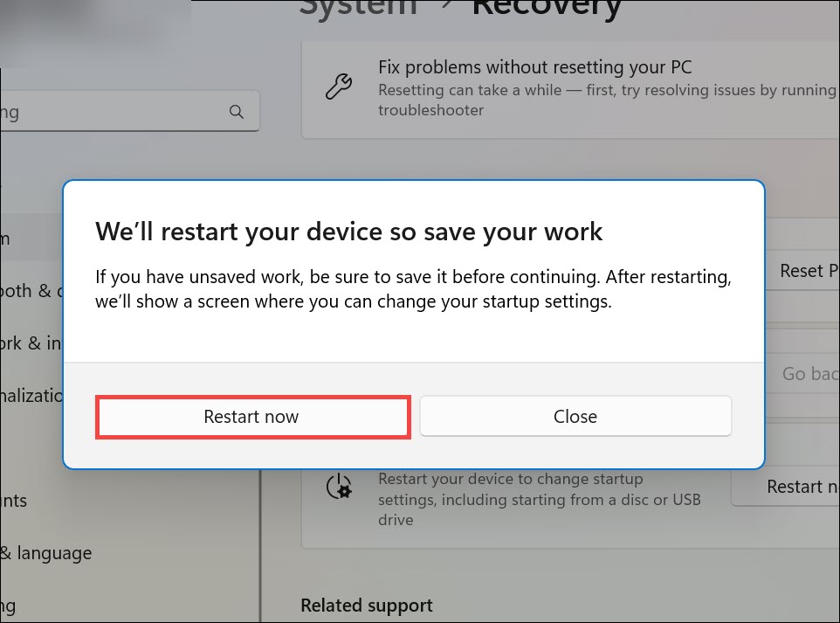The height and width of the screenshot is (623, 840).
Task: Click the Related support heading
Action: click(367, 606)
